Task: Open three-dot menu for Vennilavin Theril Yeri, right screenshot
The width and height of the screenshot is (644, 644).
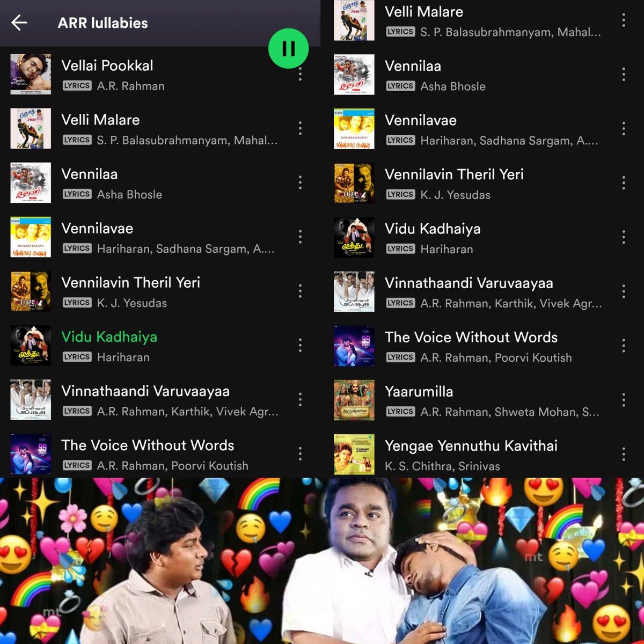Action: click(624, 183)
